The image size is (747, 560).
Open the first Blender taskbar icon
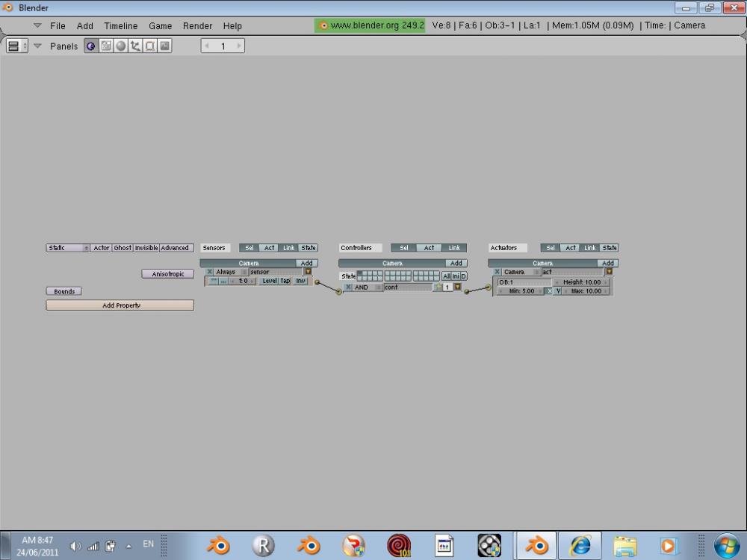click(x=218, y=545)
